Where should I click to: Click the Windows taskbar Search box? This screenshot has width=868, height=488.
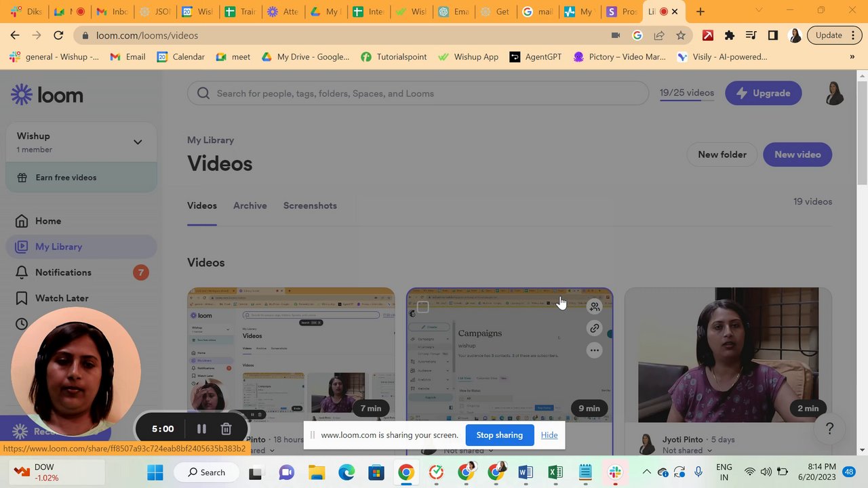pos(207,472)
